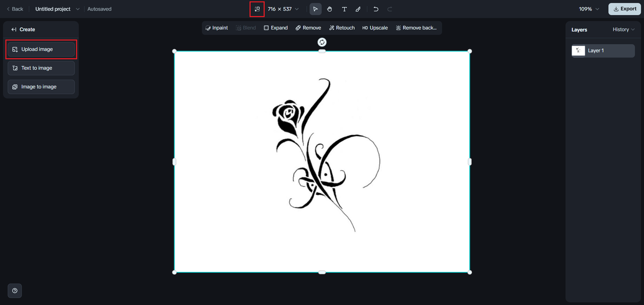Select Layer 1 in Layers panel
Image resolution: width=644 pixels, height=305 pixels.
[603, 51]
